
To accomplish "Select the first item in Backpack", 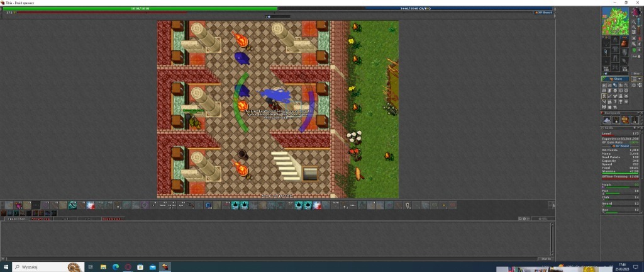I will [607, 120].
